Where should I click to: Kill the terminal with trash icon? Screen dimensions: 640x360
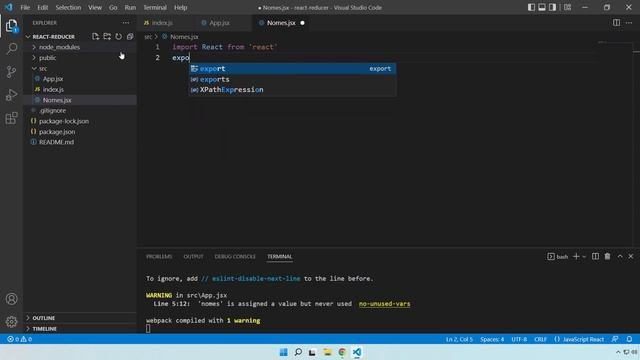pos(607,256)
